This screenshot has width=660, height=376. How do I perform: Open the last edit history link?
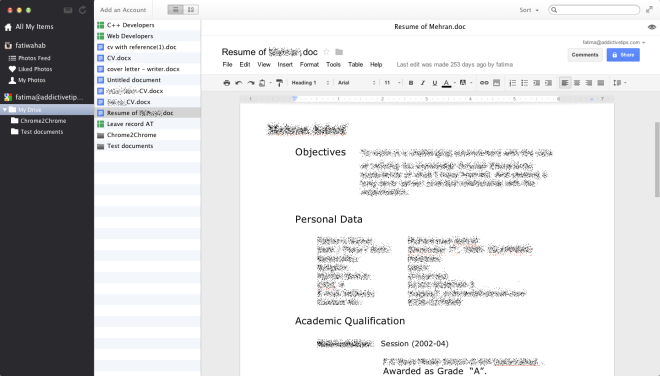tap(455, 64)
